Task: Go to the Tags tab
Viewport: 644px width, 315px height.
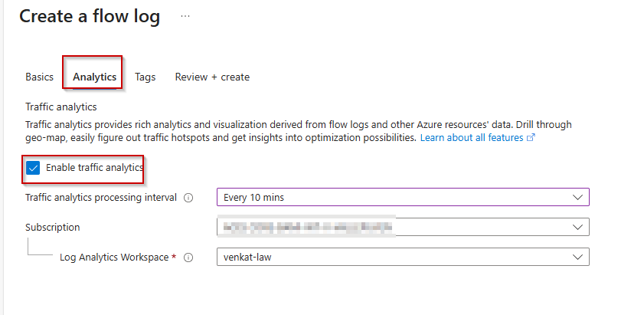Action: (145, 77)
